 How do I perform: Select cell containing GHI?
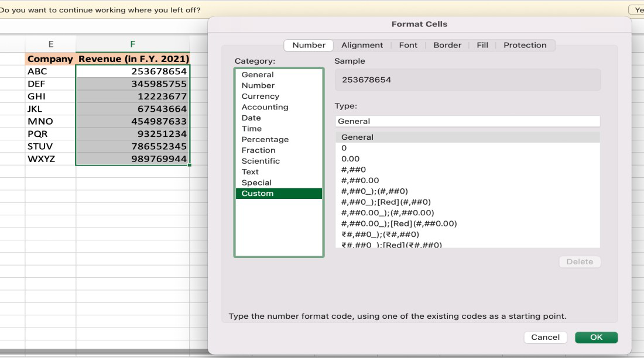click(x=50, y=97)
